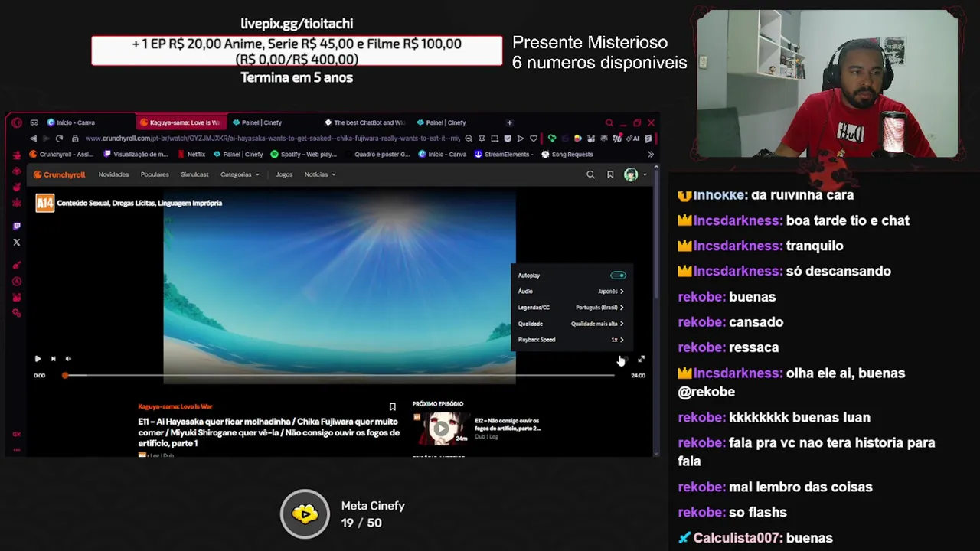980x551 pixels.
Task: Play the Crunchyroll video
Action: (38, 358)
